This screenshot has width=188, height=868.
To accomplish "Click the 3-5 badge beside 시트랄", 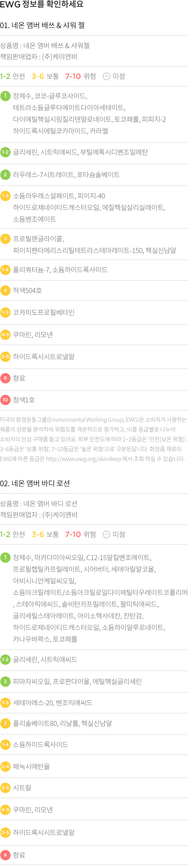I will tap(5, 787).
